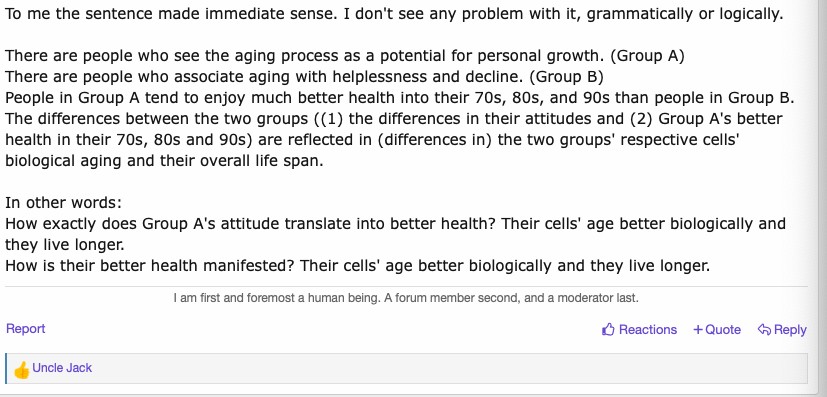Click the curved reply arrow icon
Viewport: 827px width, 397px height.
764,330
